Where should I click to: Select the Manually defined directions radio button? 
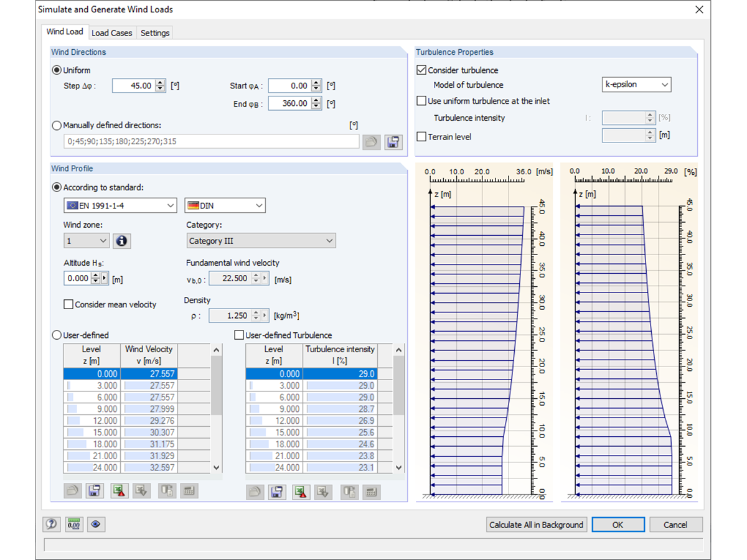[x=57, y=125]
